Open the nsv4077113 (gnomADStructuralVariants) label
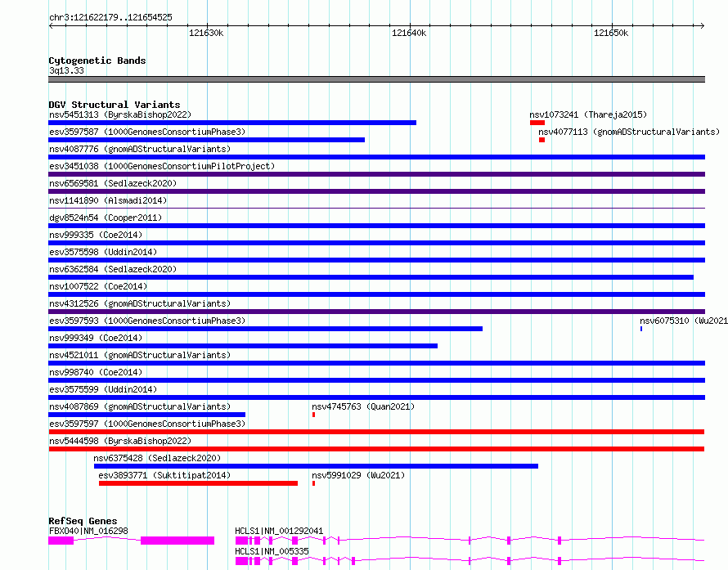728x570 pixels. pos(629,132)
